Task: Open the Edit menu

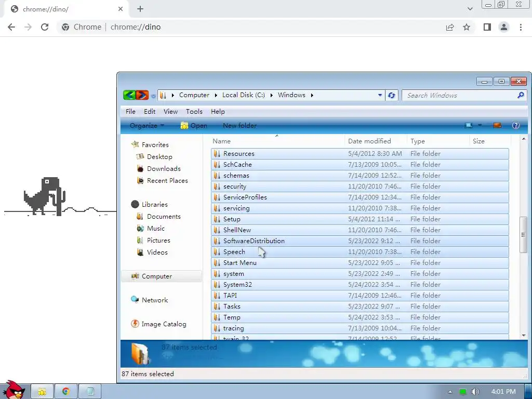Action: tap(150, 112)
